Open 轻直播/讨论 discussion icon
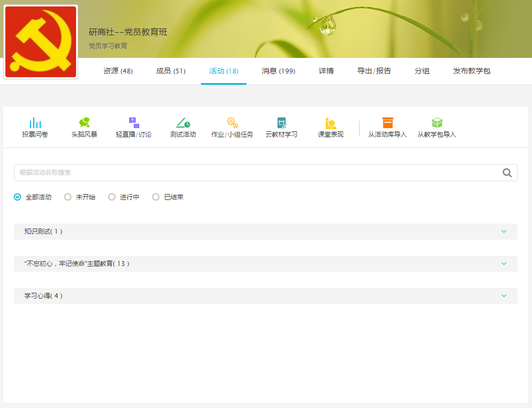 [x=133, y=123]
